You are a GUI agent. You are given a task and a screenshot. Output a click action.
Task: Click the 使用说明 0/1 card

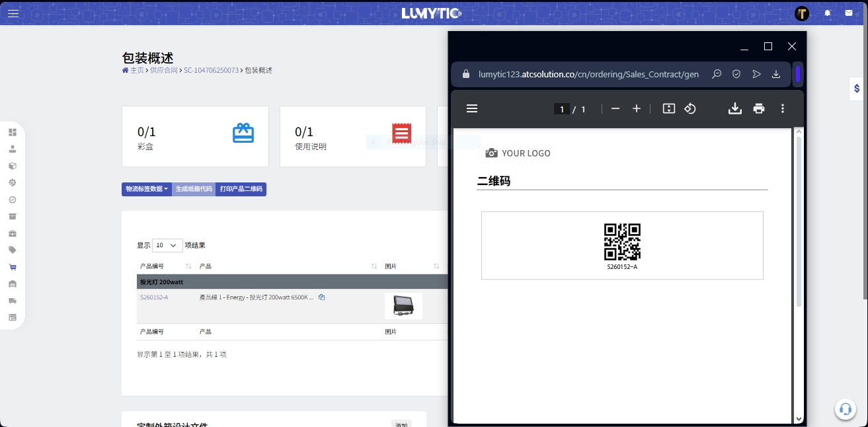(x=353, y=136)
